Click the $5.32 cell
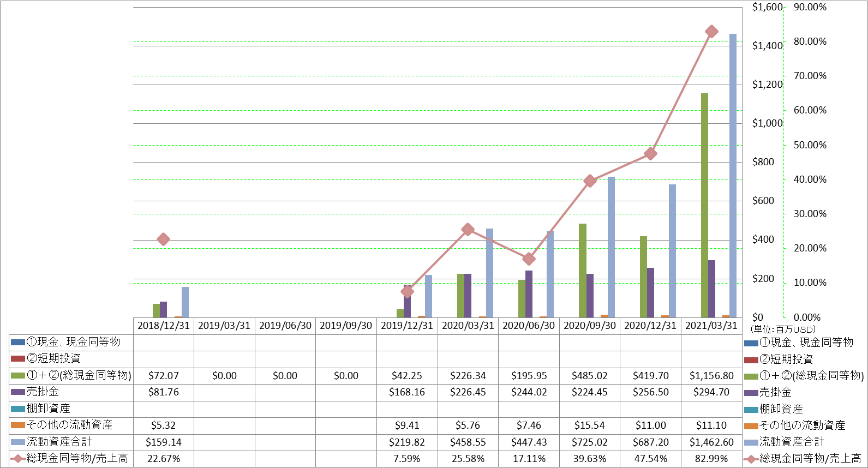This screenshot has height=468, width=868. 164,425
